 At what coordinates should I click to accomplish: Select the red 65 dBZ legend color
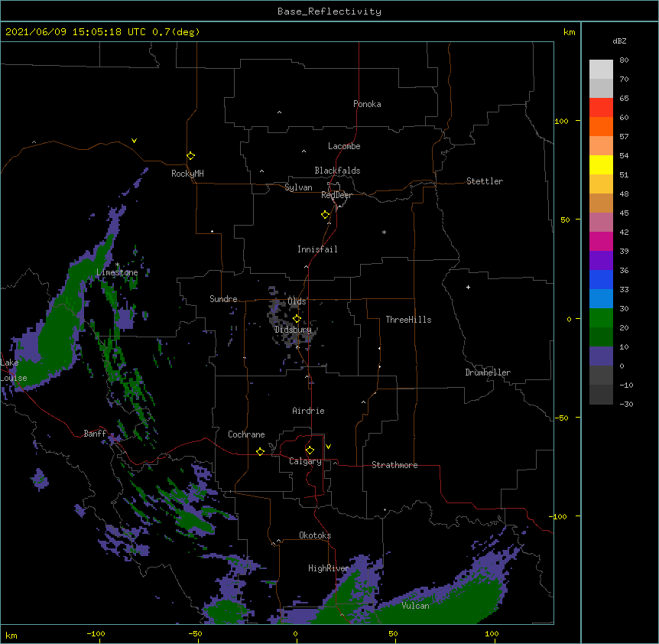click(601, 108)
